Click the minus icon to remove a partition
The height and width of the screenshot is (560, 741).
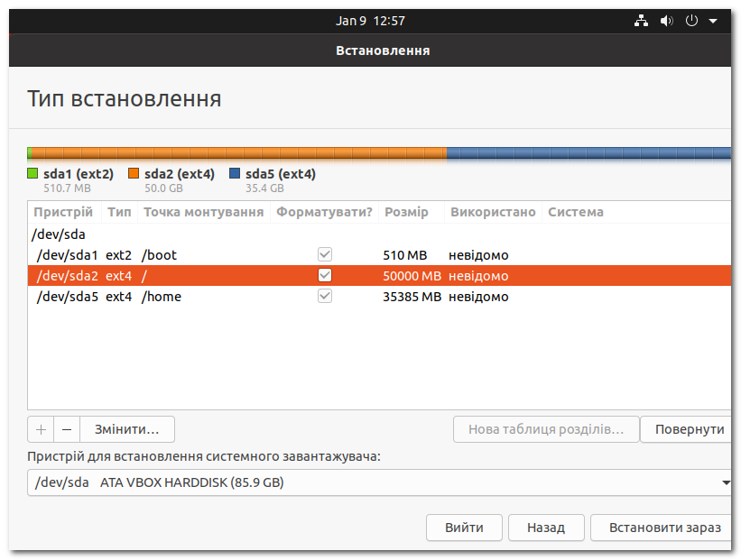(x=67, y=428)
